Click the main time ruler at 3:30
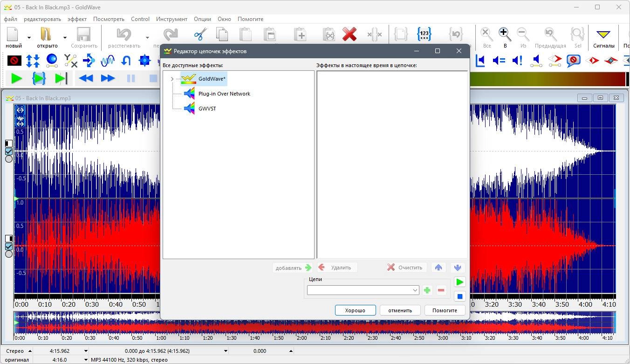The width and height of the screenshot is (630, 364). [515, 303]
